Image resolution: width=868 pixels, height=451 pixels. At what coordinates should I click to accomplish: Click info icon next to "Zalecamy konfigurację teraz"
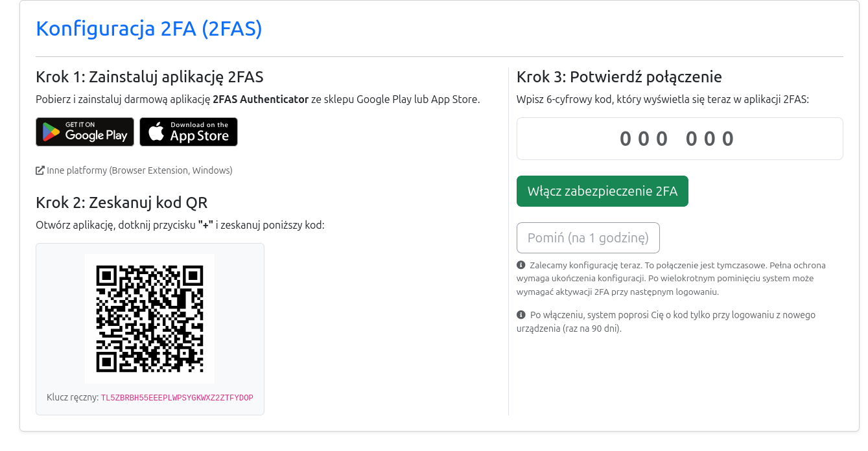point(521,265)
